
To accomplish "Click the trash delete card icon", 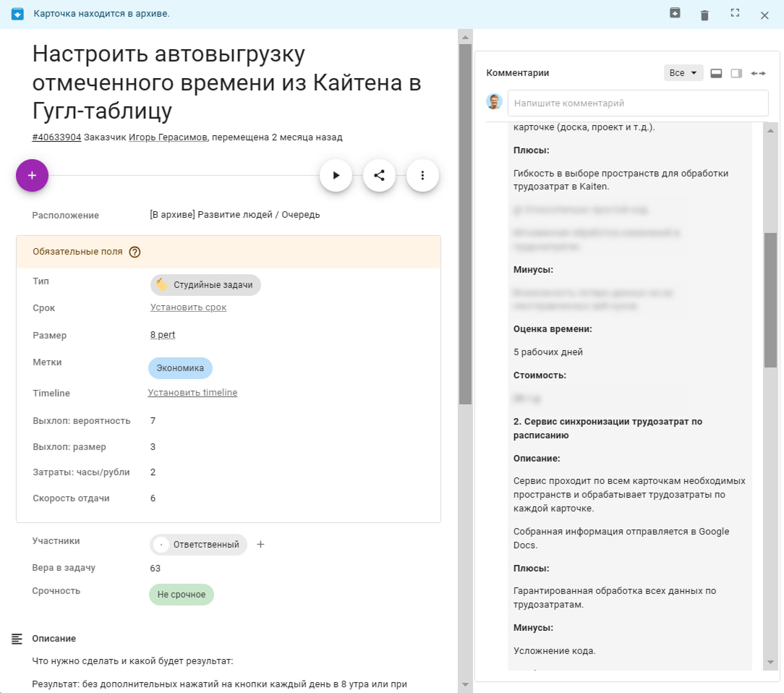I will pos(704,14).
